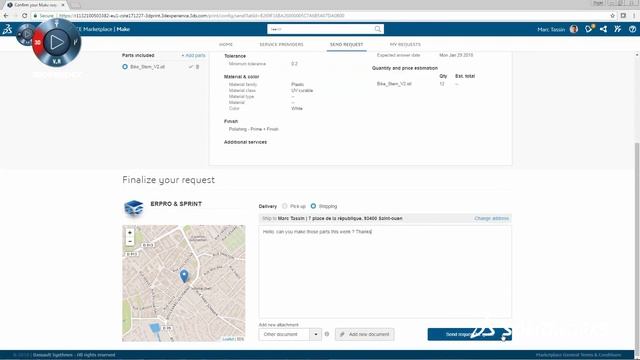Screen dimensions: 640x360
Task: Open notifications icon with badge
Action: [x=589, y=29]
